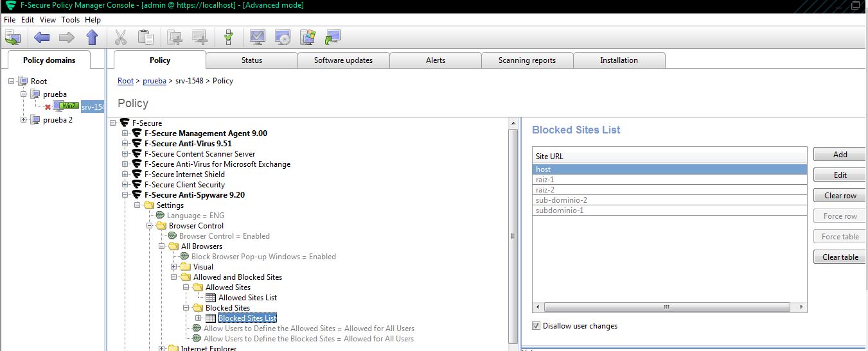Select the sub-dominio-2 site row

click(x=669, y=200)
